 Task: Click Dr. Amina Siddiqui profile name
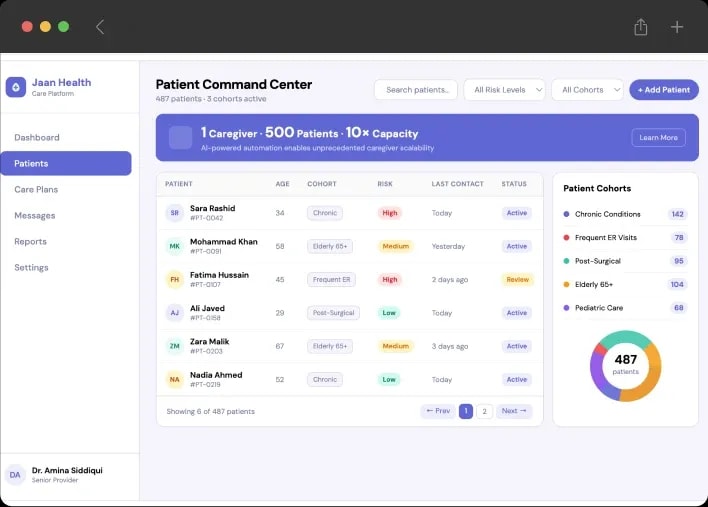[67, 470]
